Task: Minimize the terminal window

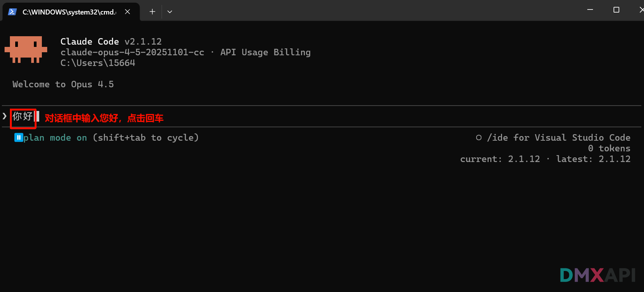Action: coord(590,10)
